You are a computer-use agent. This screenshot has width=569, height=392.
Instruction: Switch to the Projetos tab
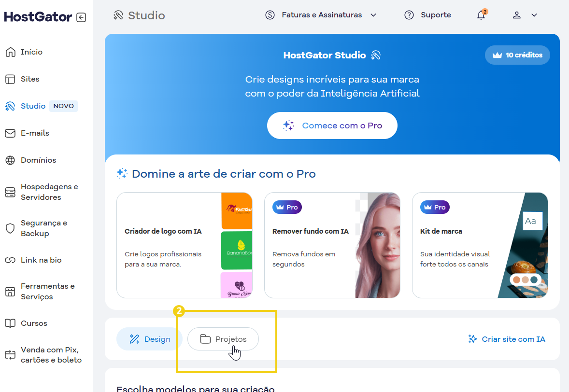(x=223, y=339)
